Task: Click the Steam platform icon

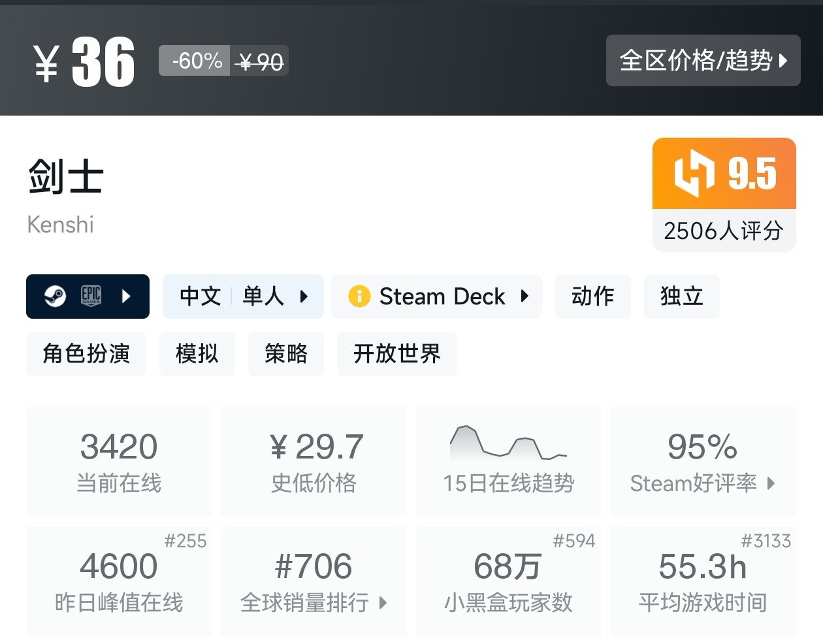Action: click(55, 297)
